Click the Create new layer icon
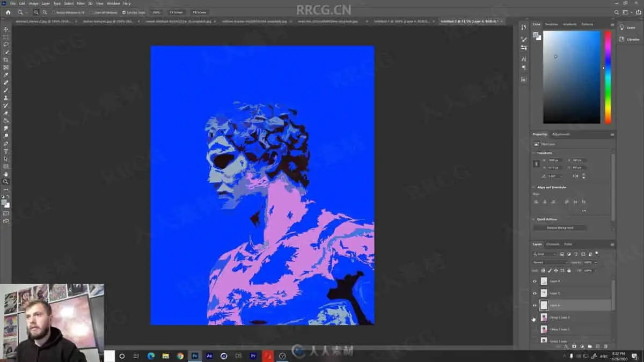 click(x=598, y=346)
